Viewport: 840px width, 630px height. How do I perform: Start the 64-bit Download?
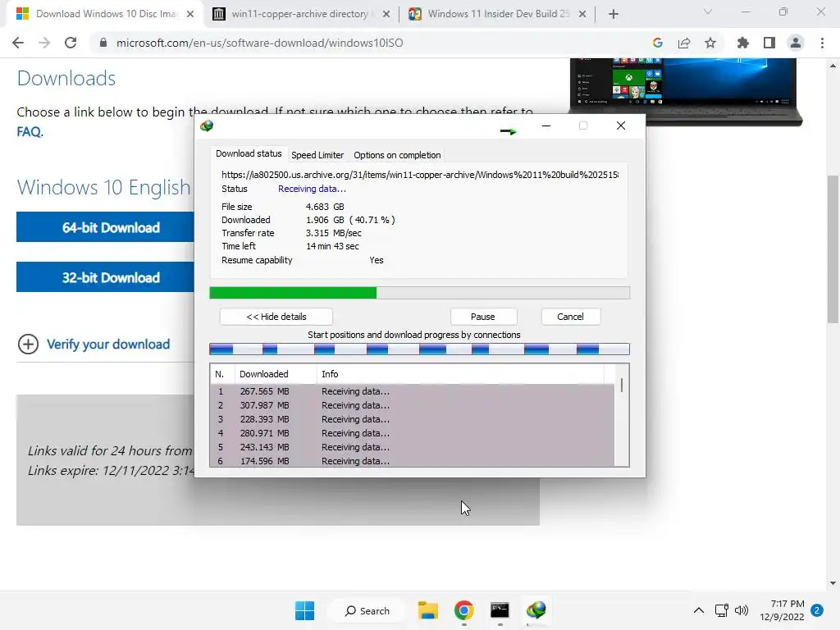(106, 227)
